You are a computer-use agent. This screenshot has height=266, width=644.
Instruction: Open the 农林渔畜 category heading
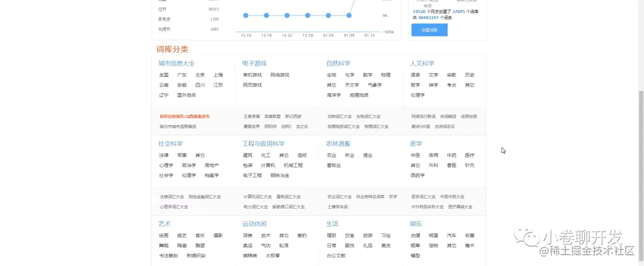point(338,144)
